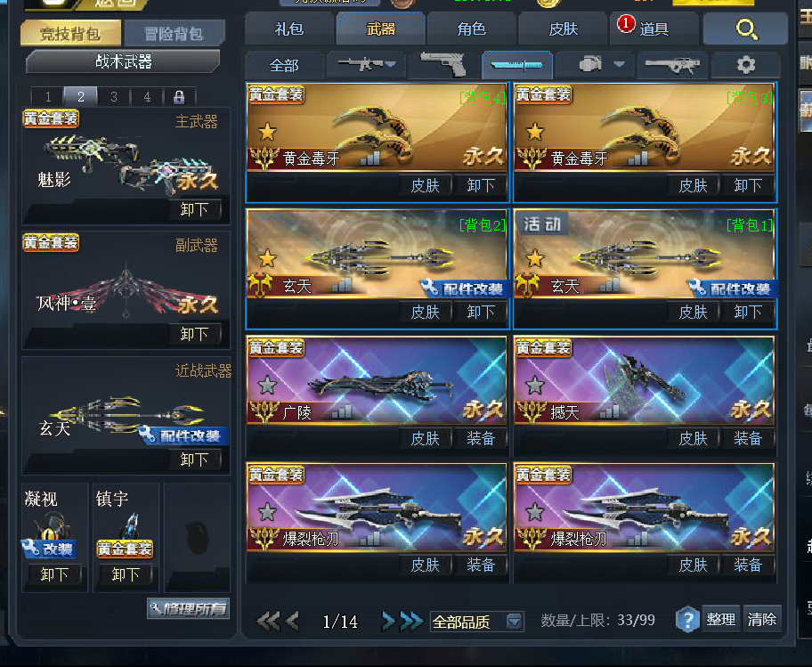This screenshot has height=667, width=812.
Task: Click the blue question mark help icon
Action: pyautogui.click(x=687, y=619)
